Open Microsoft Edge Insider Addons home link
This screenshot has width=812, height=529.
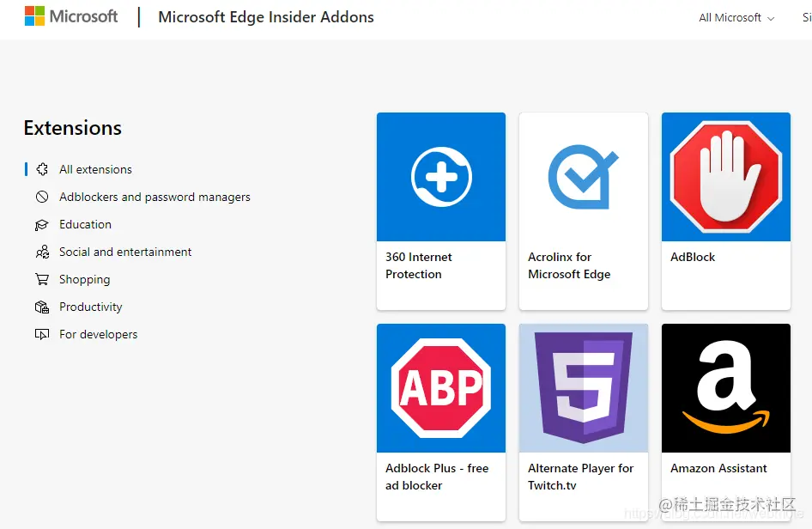click(266, 17)
